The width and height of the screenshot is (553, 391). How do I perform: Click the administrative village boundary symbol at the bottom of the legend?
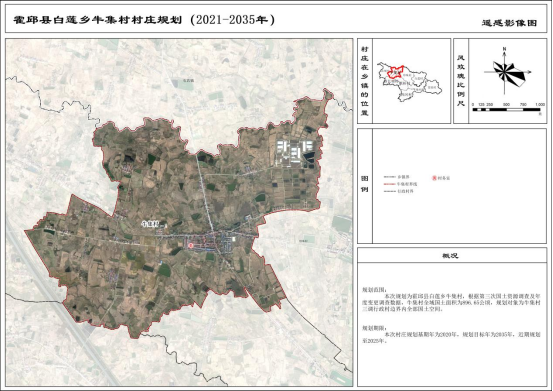(390, 191)
